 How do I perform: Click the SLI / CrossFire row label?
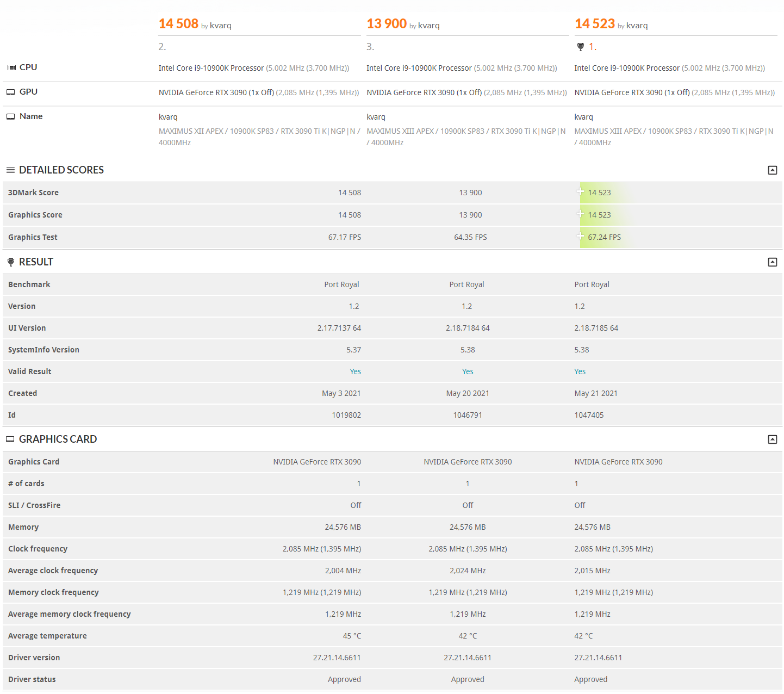click(x=34, y=505)
